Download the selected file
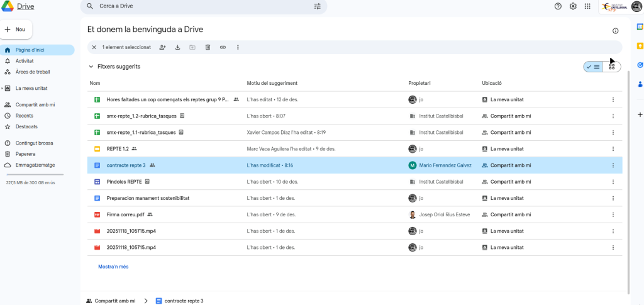The width and height of the screenshot is (644, 305). coord(177,47)
